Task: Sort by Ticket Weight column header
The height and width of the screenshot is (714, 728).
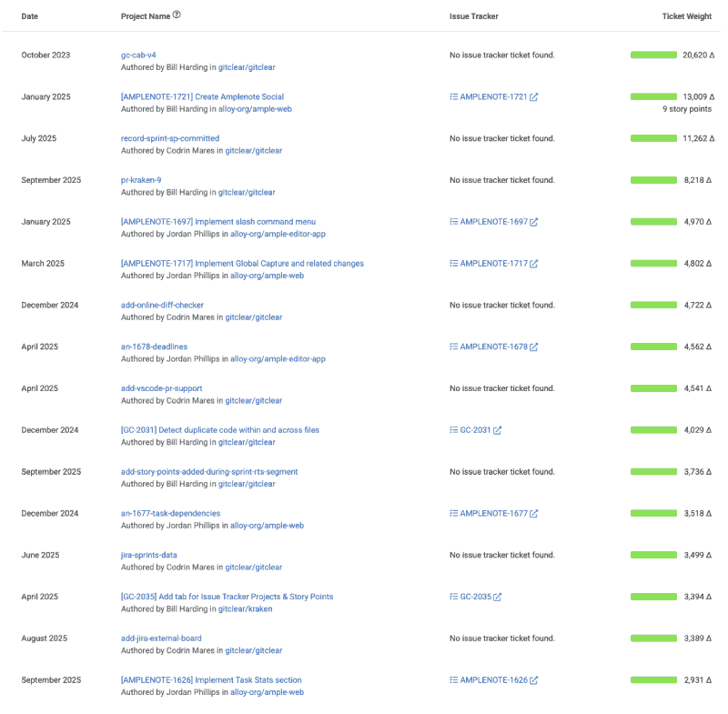Action: click(686, 16)
